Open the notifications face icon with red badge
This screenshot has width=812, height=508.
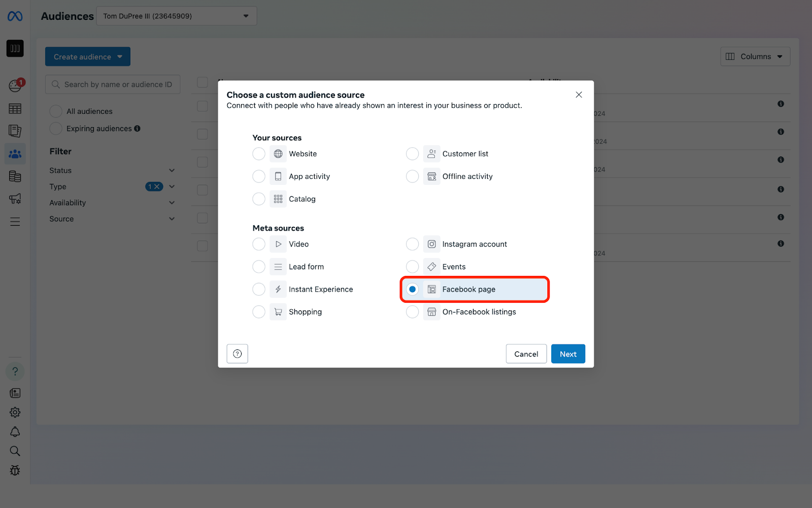(x=15, y=86)
